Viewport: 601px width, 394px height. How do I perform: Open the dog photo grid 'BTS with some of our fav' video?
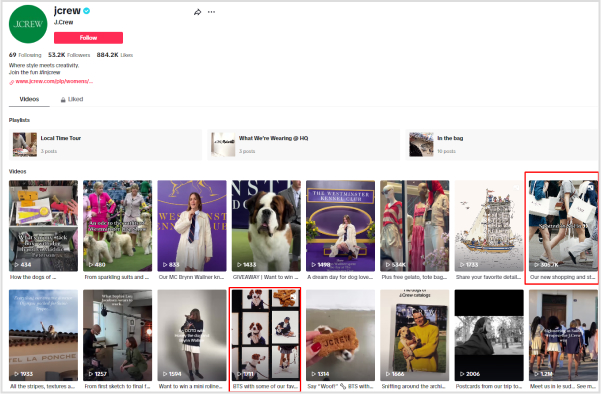[266, 335]
